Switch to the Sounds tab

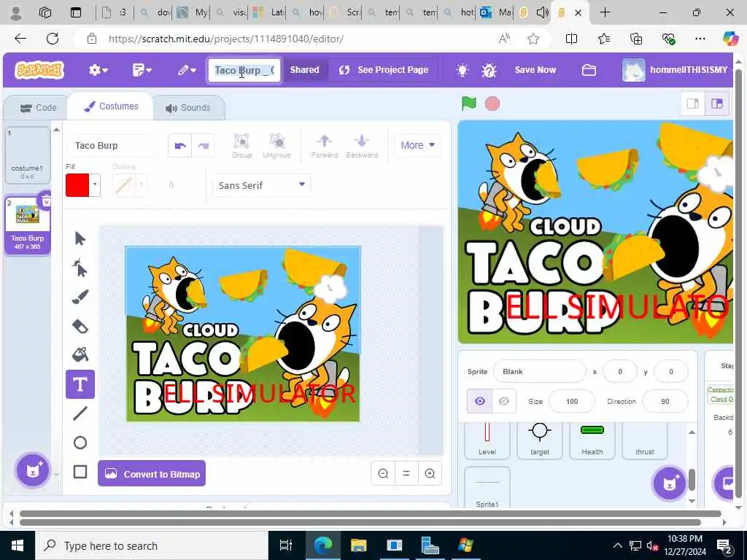pos(187,108)
